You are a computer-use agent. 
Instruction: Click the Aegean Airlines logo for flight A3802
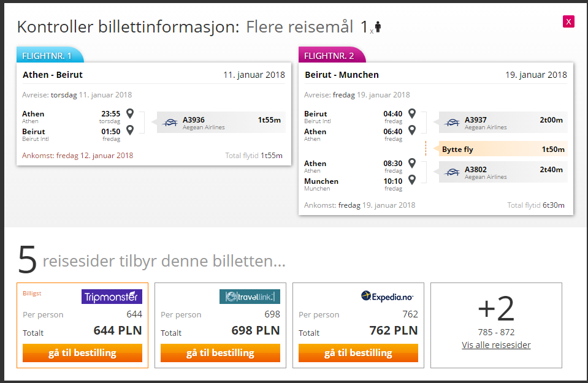pos(452,172)
